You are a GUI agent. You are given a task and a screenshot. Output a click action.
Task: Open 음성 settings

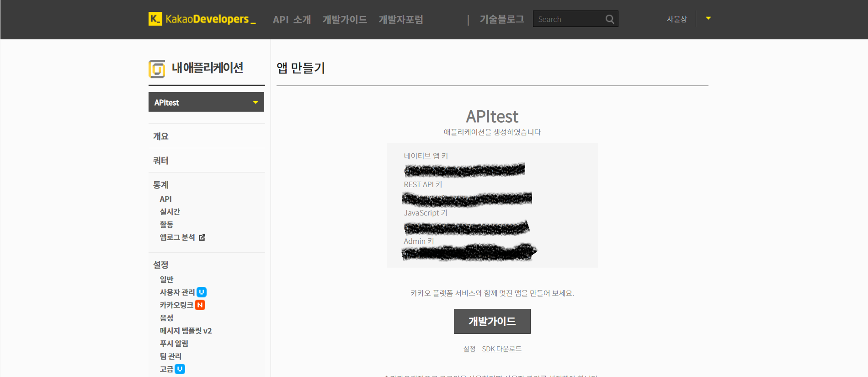(166, 318)
